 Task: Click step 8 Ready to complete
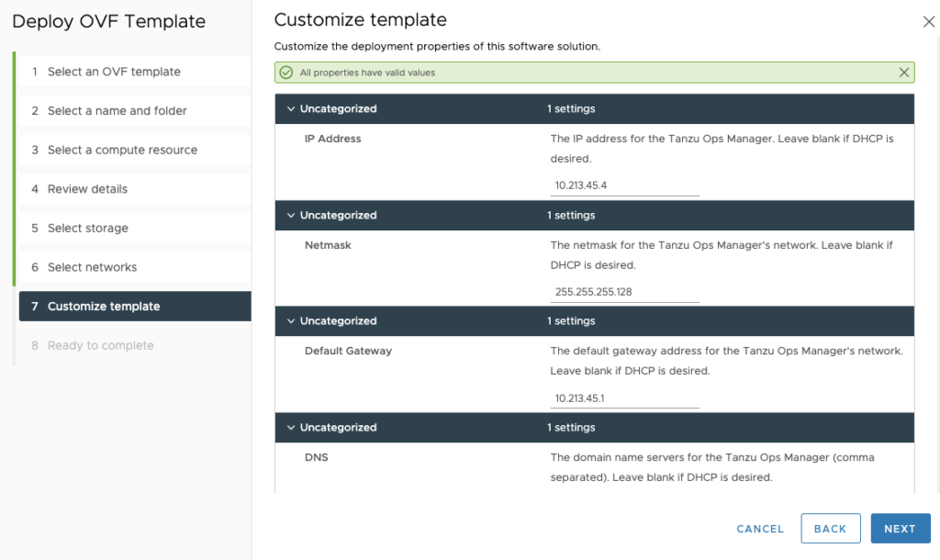[x=135, y=345]
